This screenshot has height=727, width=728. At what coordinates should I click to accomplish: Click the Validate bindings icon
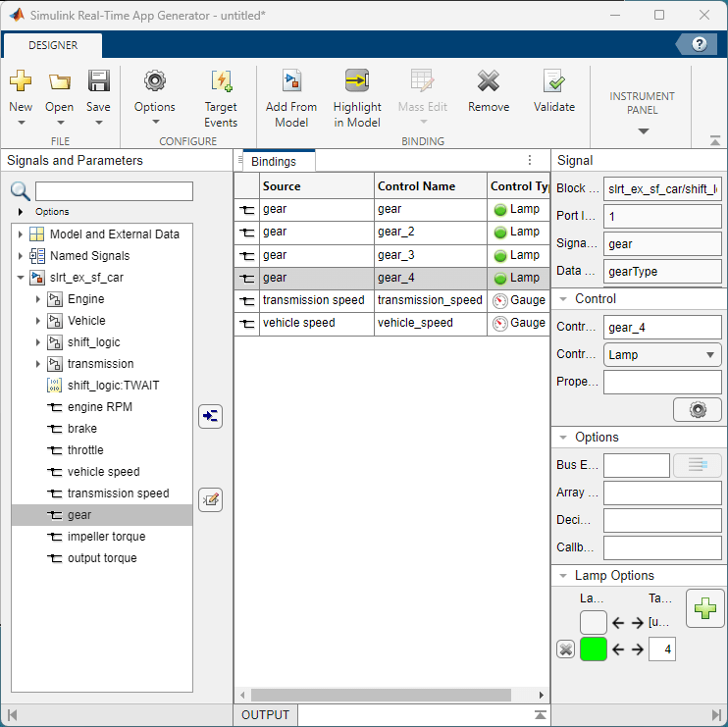tap(553, 82)
